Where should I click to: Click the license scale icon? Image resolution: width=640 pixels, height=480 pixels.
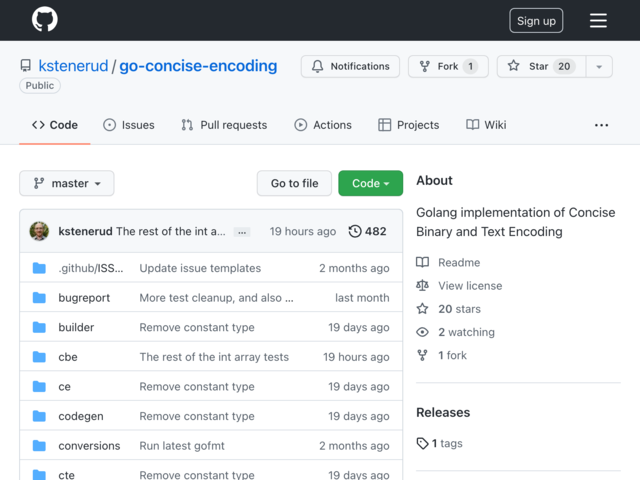(x=422, y=285)
